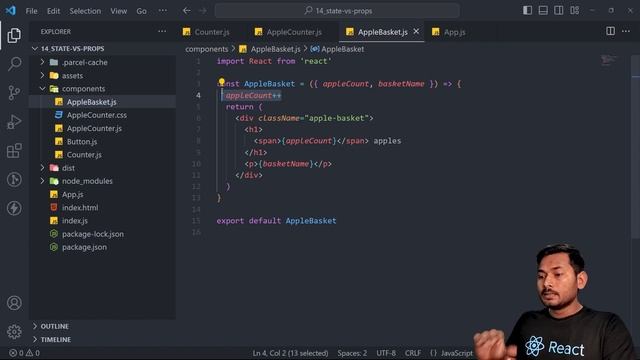The image size is (640, 360).
Task: Open Customize Layout icon
Action: (x=575, y=10)
